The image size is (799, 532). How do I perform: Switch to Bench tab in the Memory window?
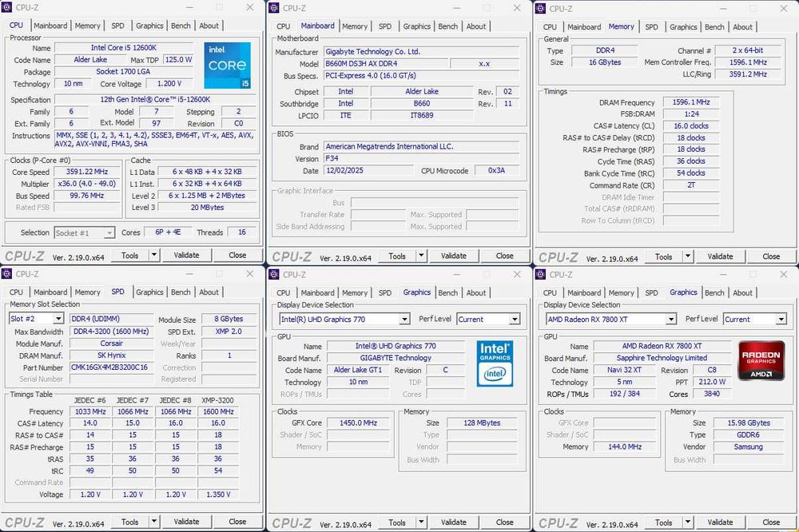(714, 26)
